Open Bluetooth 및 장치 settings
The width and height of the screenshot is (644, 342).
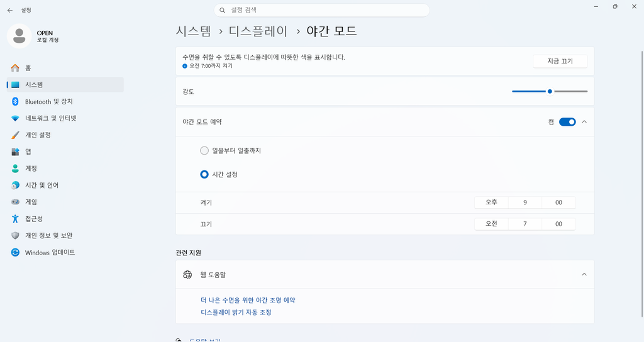(65, 101)
